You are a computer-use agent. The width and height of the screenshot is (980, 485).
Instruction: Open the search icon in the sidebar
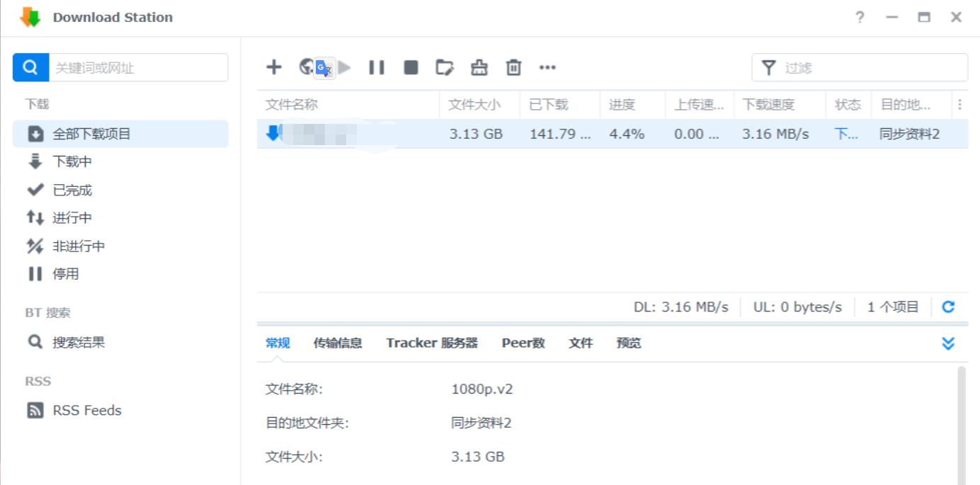click(x=29, y=67)
